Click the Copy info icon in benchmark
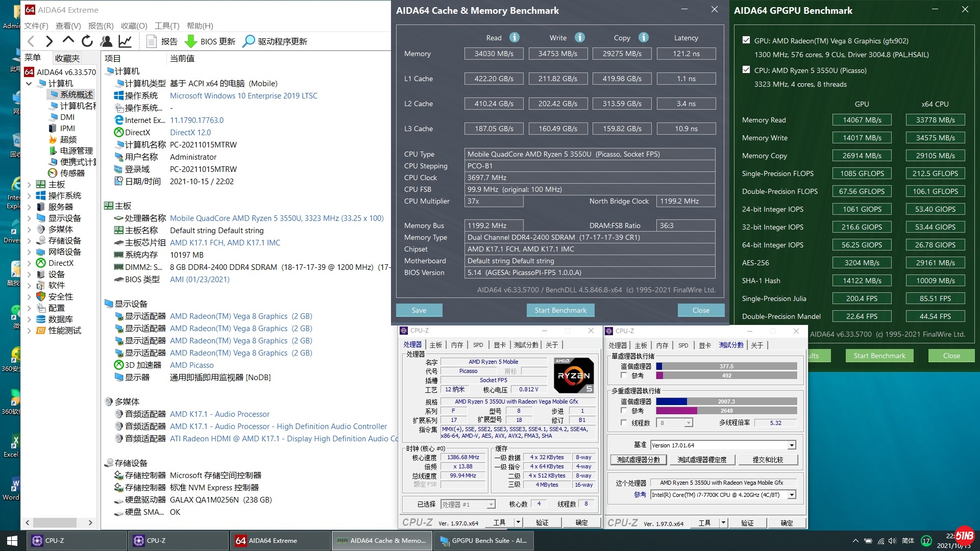The image size is (980, 551). click(644, 37)
